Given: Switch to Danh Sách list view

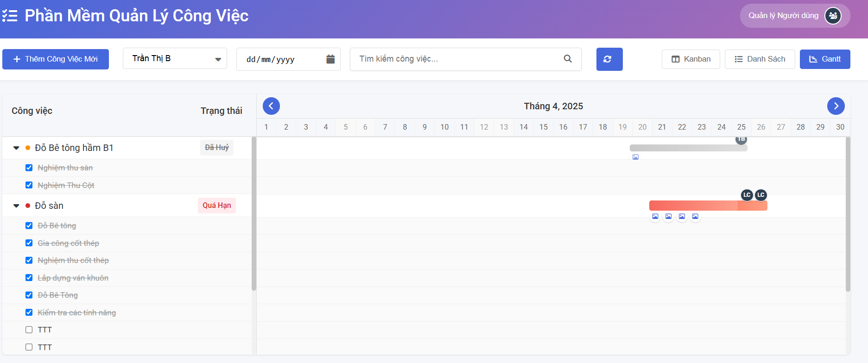Looking at the screenshot, I should click(760, 59).
